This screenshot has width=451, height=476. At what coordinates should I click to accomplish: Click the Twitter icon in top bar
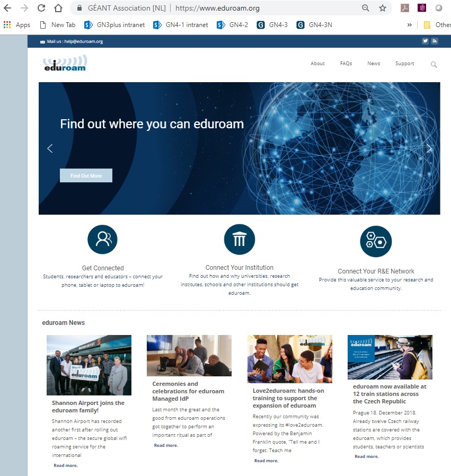pos(425,41)
